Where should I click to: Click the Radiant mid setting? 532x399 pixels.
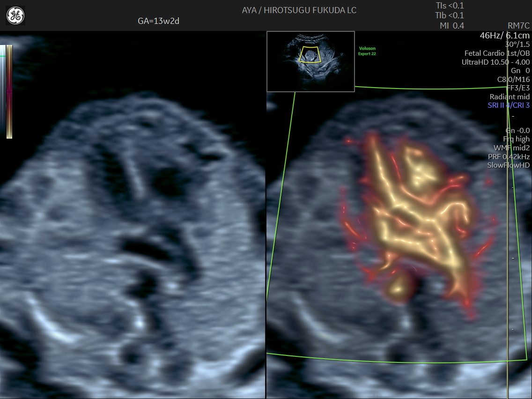pyautogui.click(x=510, y=97)
